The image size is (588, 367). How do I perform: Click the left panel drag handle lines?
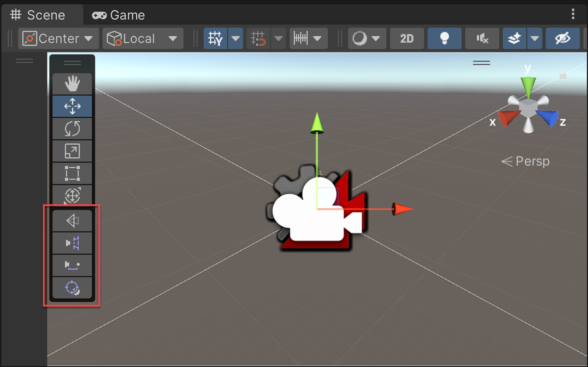click(x=24, y=61)
